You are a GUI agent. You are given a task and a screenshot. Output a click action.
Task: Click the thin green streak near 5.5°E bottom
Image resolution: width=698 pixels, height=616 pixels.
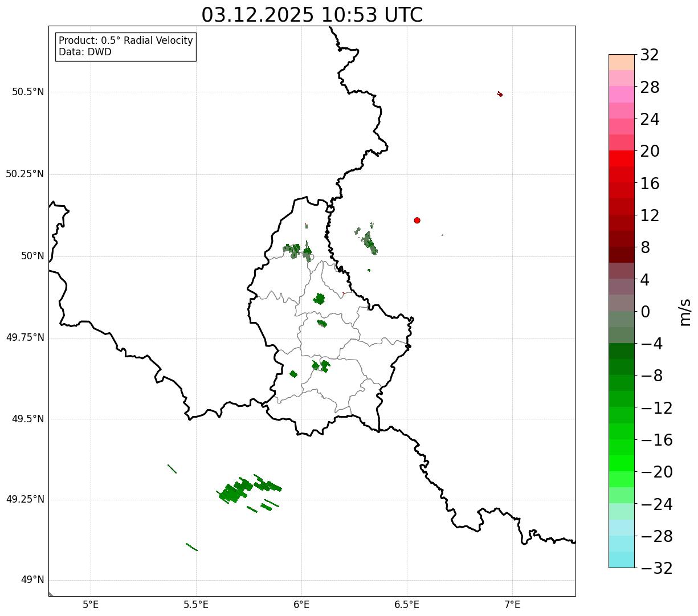pos(191,546)
